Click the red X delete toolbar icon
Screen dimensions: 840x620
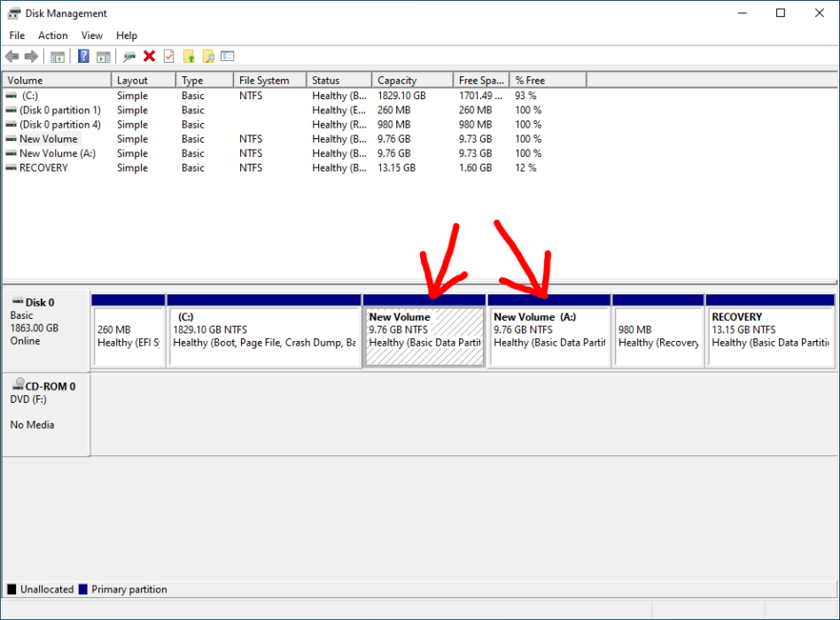click(x=148, y=56)
